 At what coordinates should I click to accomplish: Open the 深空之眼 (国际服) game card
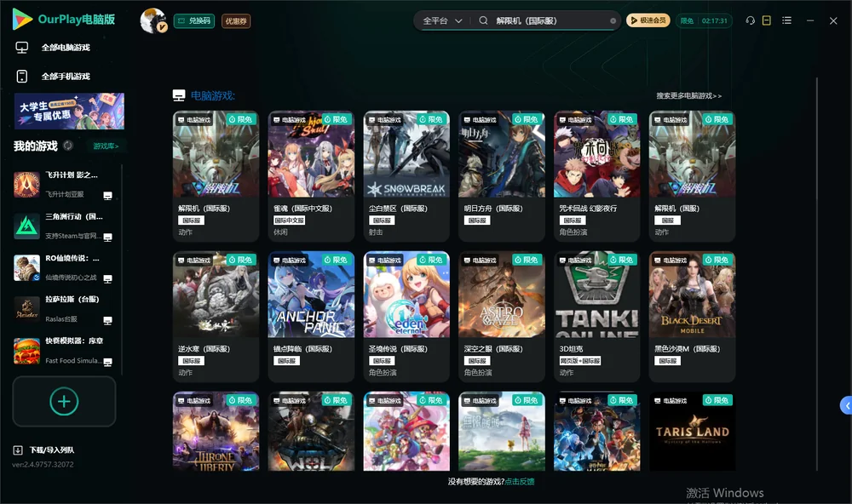[x=502, y=317]
